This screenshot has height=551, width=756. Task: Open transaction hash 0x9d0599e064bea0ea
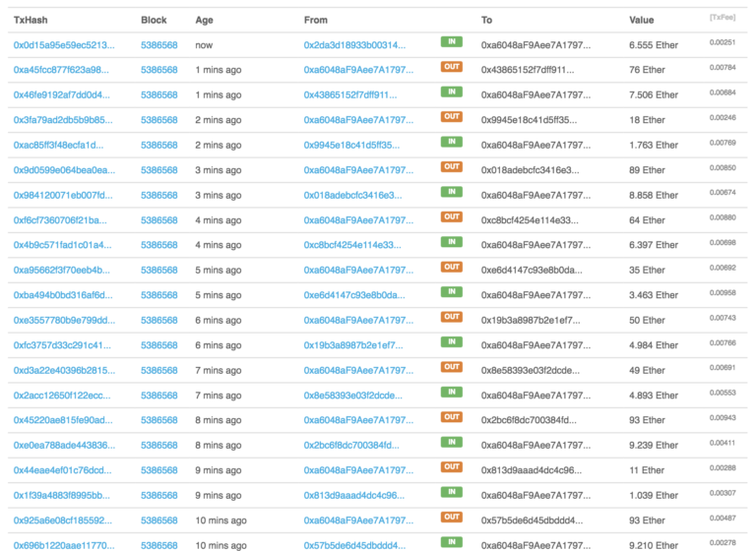click(x=64, y=170)
